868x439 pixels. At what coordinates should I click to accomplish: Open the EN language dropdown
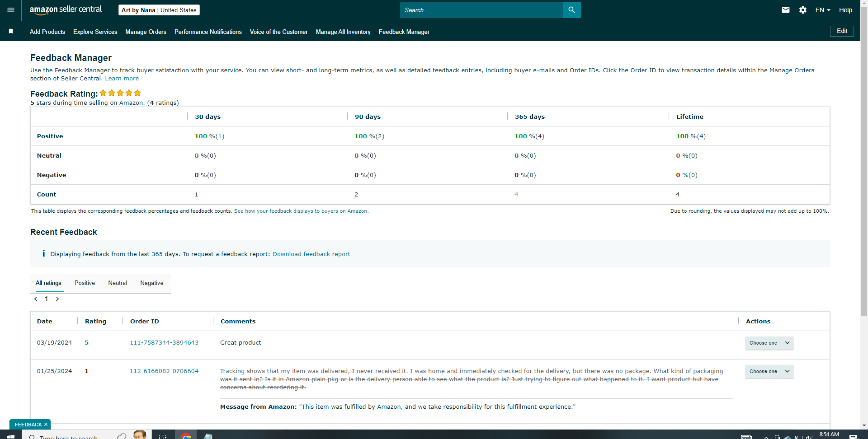click(x=823, y=10)
